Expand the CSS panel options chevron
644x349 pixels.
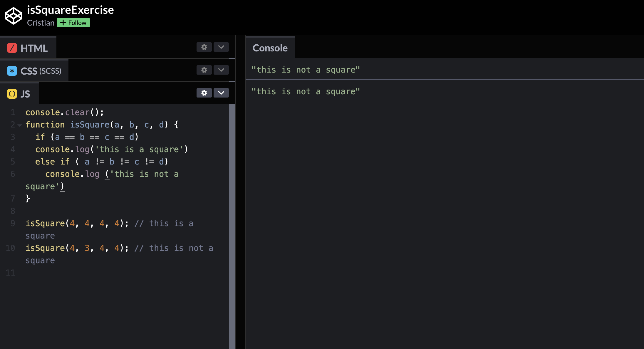click(221, 70)
